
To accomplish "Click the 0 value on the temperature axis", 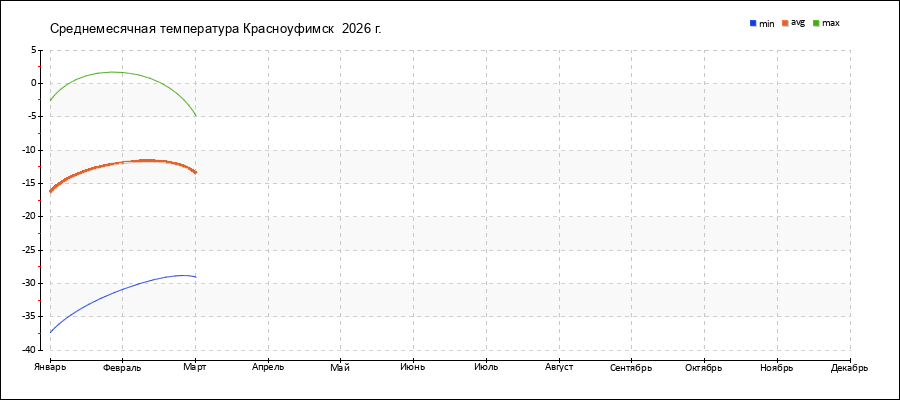I will coord(33,83).
